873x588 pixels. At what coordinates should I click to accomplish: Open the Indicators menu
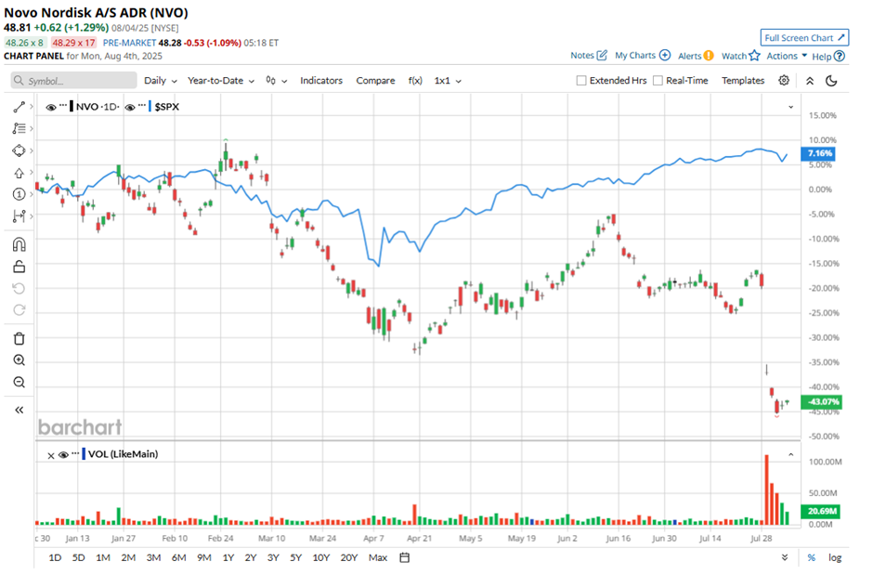click(321, 81)
